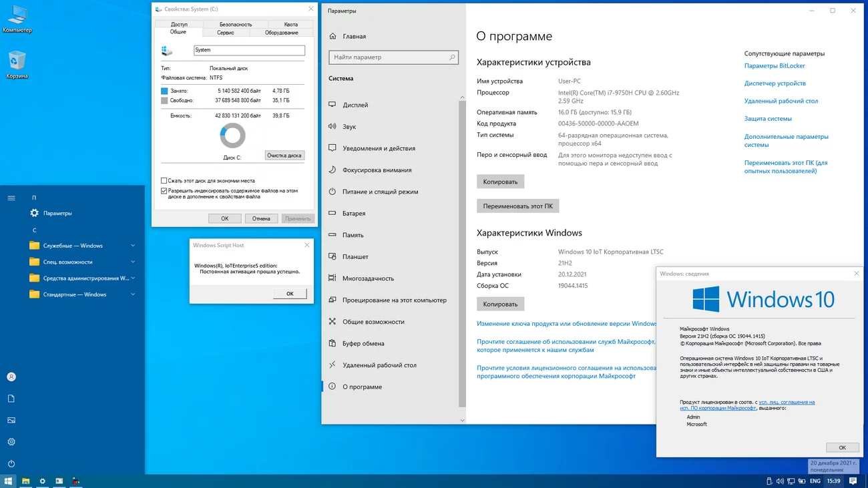Click the Уведомления и действия icon
868x488 pixels.
(333, 148)
